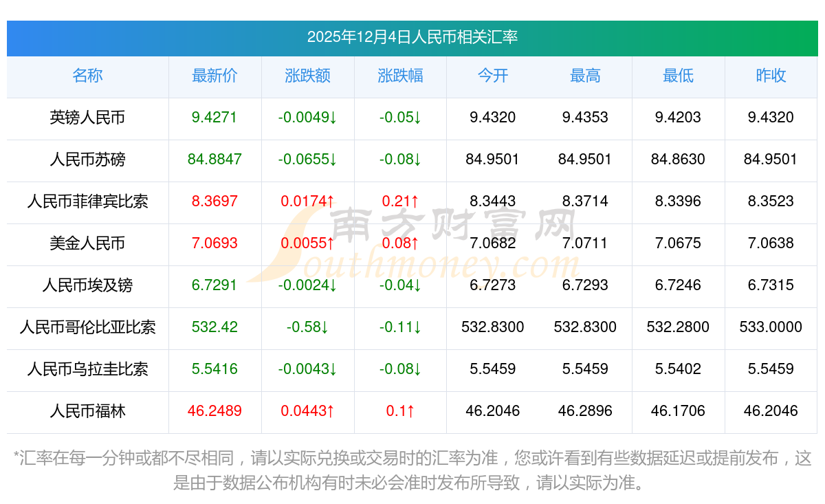Select latest price 46.2489
Image resolution: width=825 pixels, height=504 pixels.
tap(214, 411)
